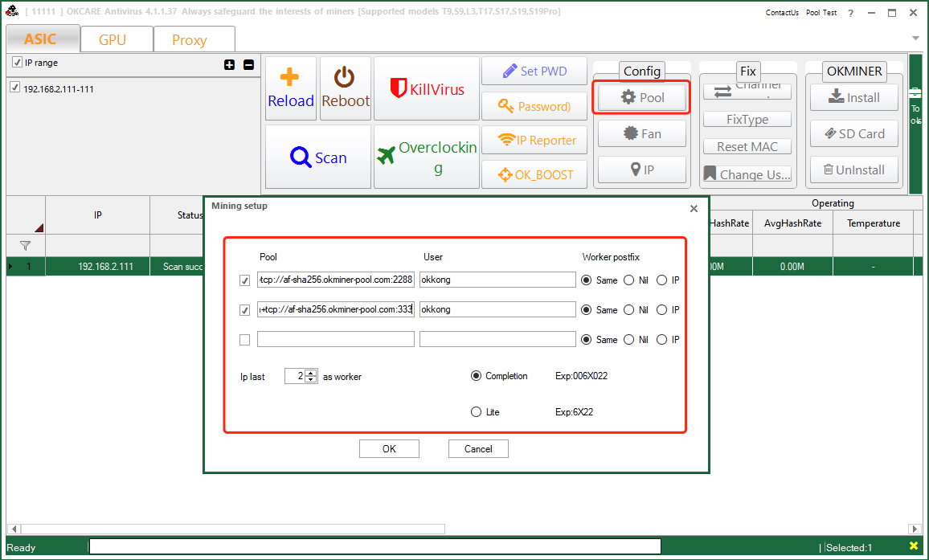Switch to the GPU tab
Viewport: 929px width, 560px height.
[x=113, y=40]
